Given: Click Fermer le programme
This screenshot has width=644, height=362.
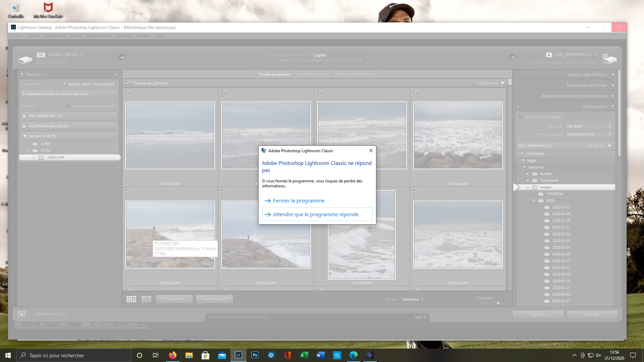Looking at the screenshot, I should 299,201.
